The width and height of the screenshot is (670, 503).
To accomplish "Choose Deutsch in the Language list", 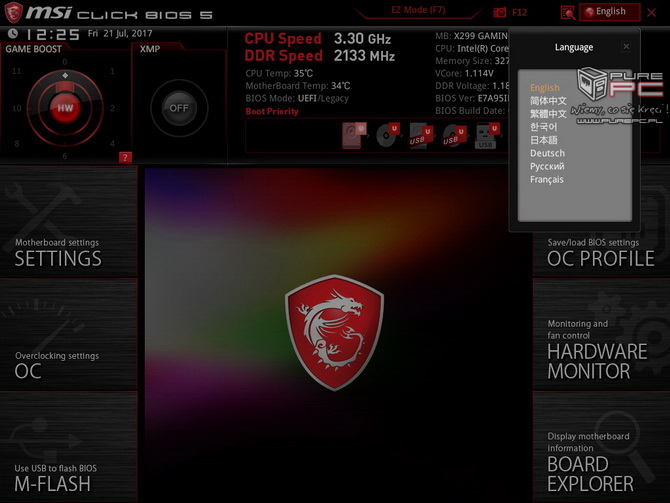I will [547, 153].
